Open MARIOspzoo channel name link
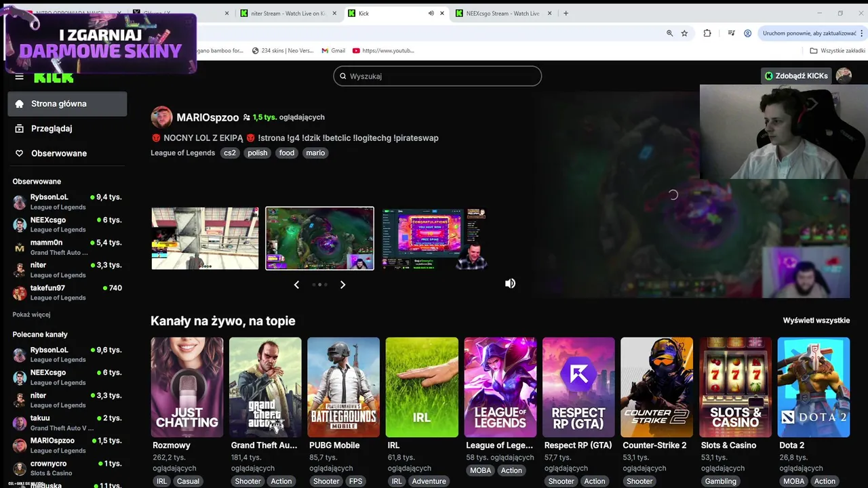This screenshot has height=488, width=868. point(208,117)
